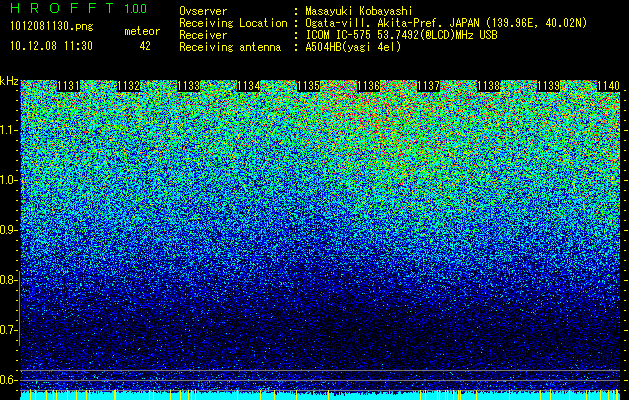This screenshot has height=400, width=629.
Task: Click the 1140 minute marker
Action: 609,86
